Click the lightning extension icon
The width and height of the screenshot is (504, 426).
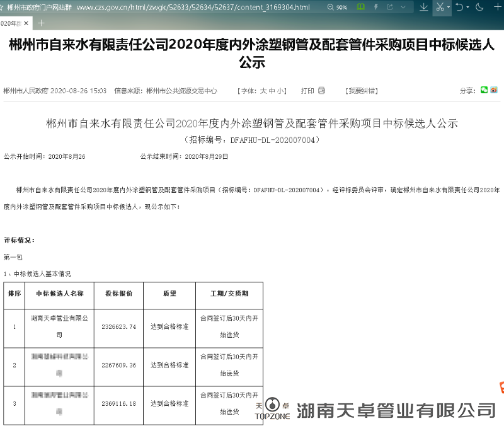coord(376,7)
